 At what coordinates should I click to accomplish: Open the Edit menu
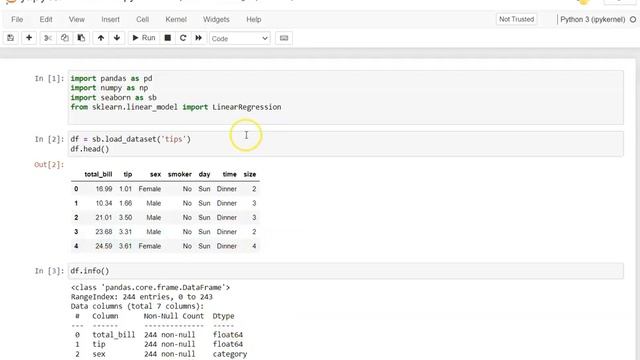[x=46, y=19]
